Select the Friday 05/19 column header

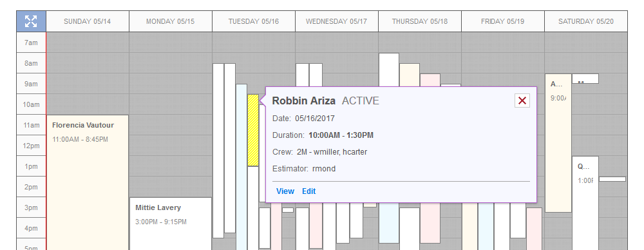click(503, 21)
